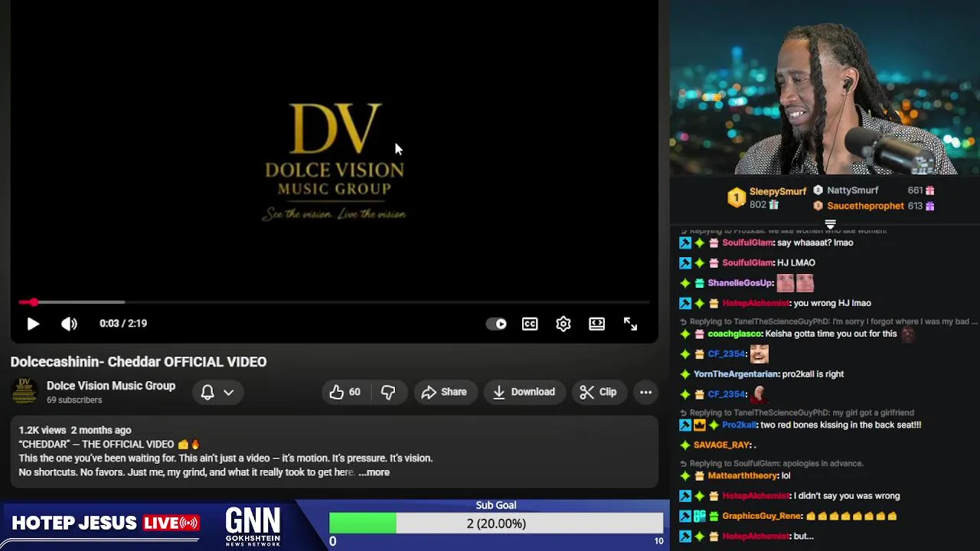Click the DV Dolce Vision logo in video
Viewport: 980px width, 551px height.
(335, 162)
